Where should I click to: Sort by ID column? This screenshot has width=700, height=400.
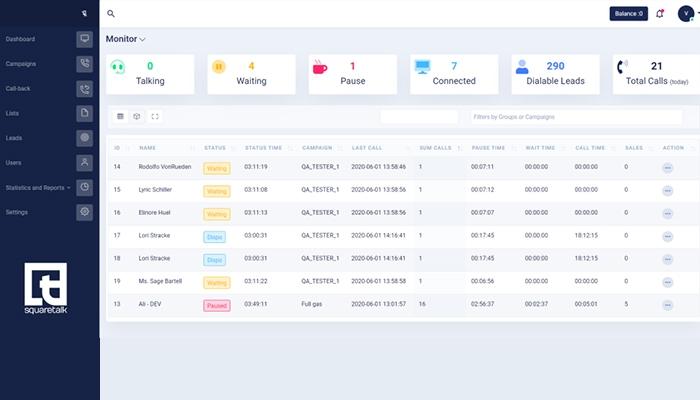[x=117, y=148]
